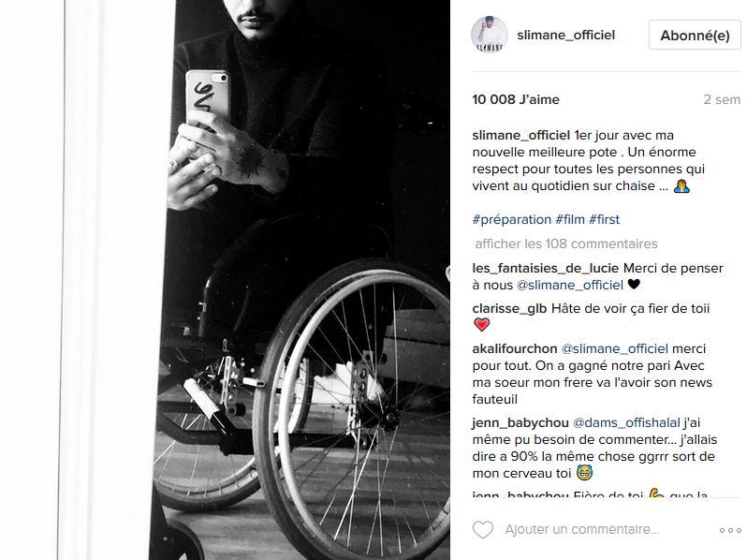Open slimane_officiel profile avatar
Viewport: 747px width, 560px height.
490,35
